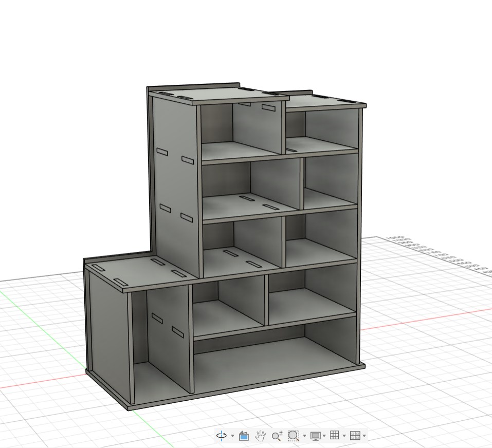The width and height of the screenshot is (492, 448).
Task: Click the Viewports icon
Action: click(356, 435)
